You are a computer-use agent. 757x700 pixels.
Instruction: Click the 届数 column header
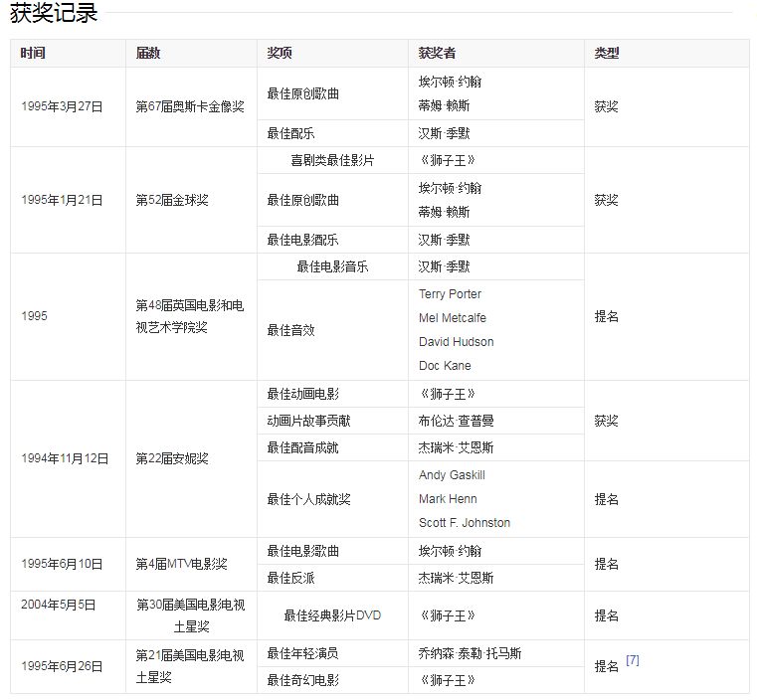click(x=148, y=53)
